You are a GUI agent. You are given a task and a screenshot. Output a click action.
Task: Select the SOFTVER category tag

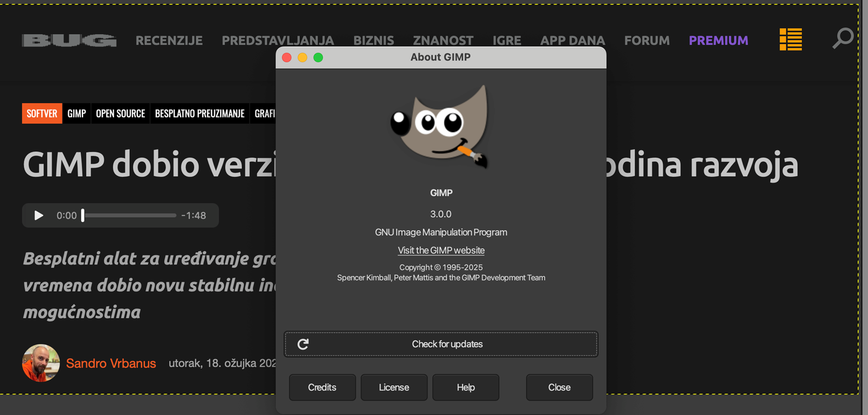[x=42, y=113]
